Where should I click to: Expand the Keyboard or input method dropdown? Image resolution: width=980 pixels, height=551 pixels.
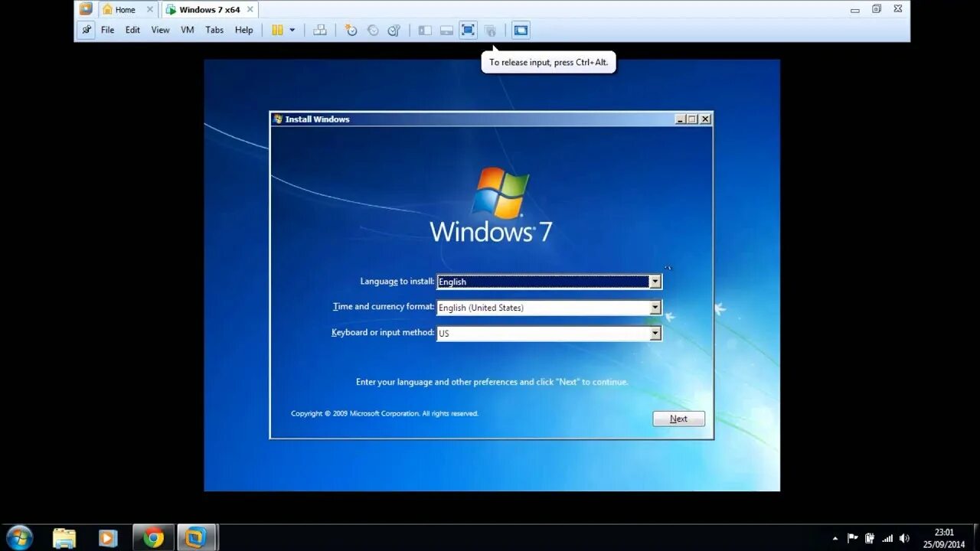(655, 334)
